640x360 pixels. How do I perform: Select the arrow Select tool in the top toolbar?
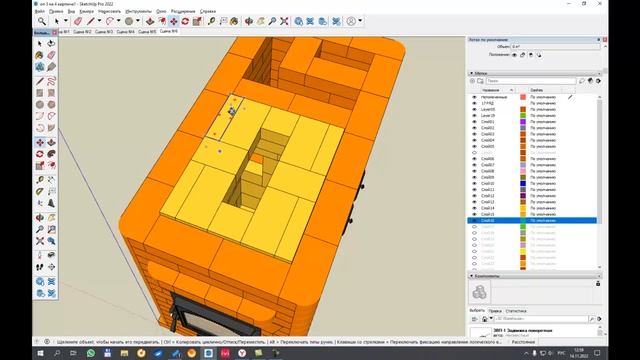(x=57, y=21)
